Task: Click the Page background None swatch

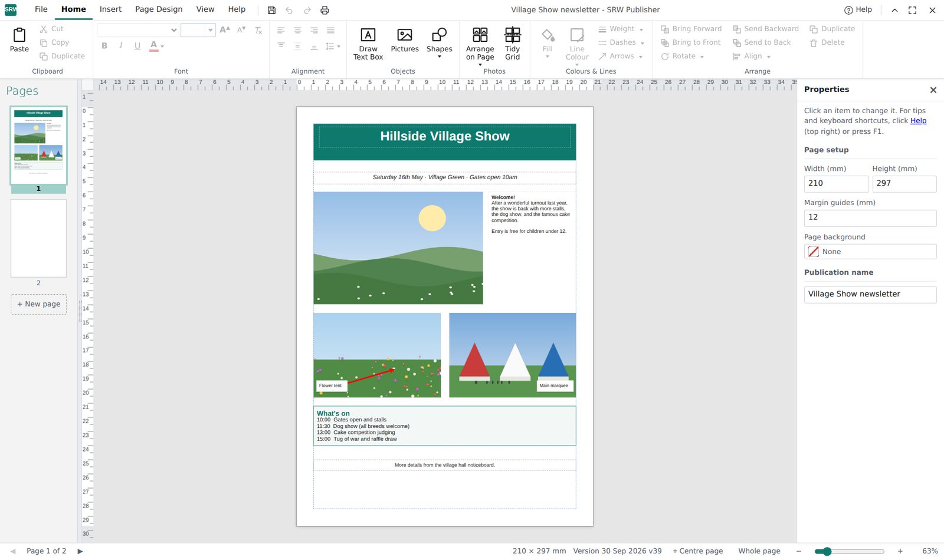Action: pyautogui.click(x=813, y=252)
